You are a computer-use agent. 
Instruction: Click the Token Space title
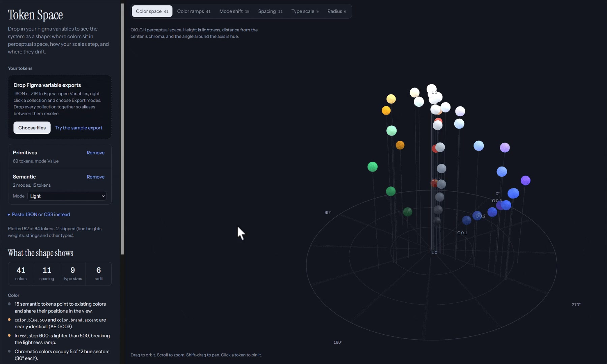click(35, 15)
